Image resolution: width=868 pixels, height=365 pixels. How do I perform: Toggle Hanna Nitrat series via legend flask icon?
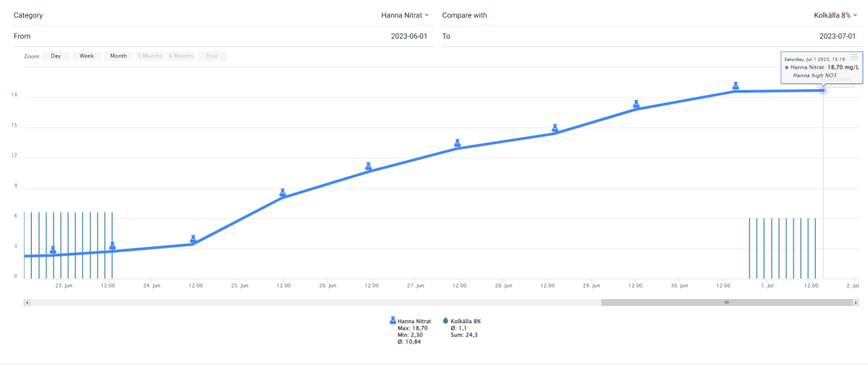coord(393,320)
